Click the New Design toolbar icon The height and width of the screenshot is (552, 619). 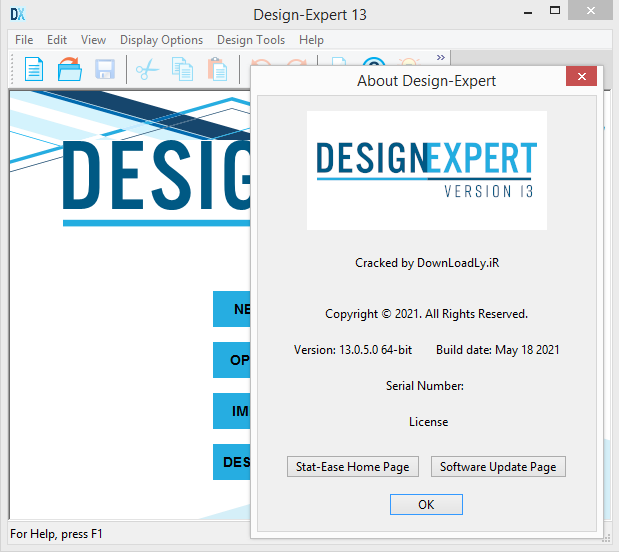coord(34,69)
